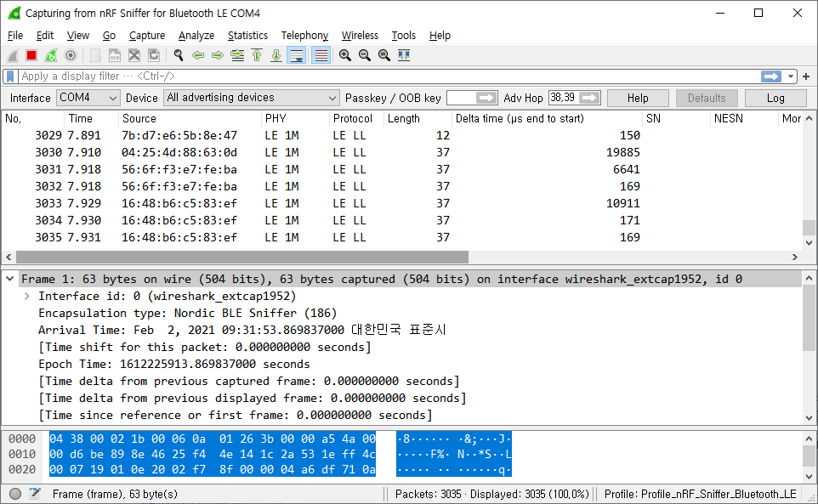Click the packet list scroll down arrow
This screenshot has width=818, height=504.
[x=809, y=243]
